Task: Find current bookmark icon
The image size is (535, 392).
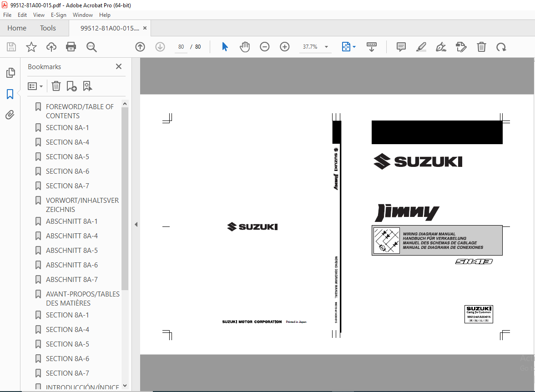Action: click(x=87, y=86)
